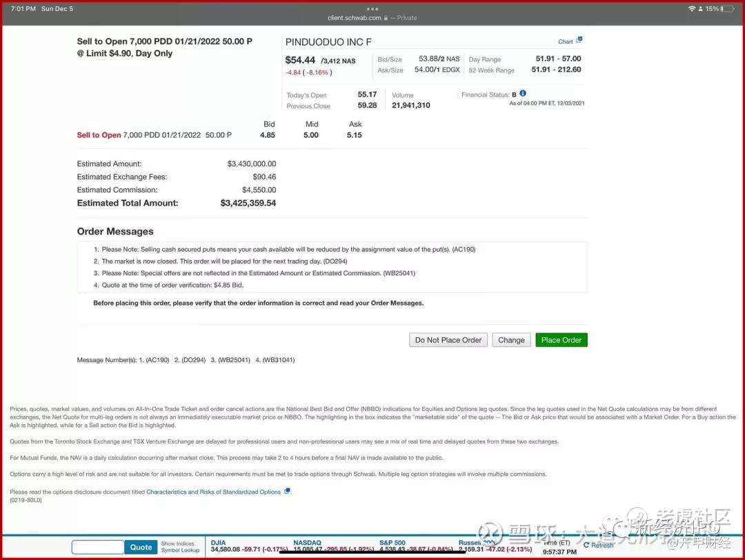Click the Change order button

coord(511,340)
